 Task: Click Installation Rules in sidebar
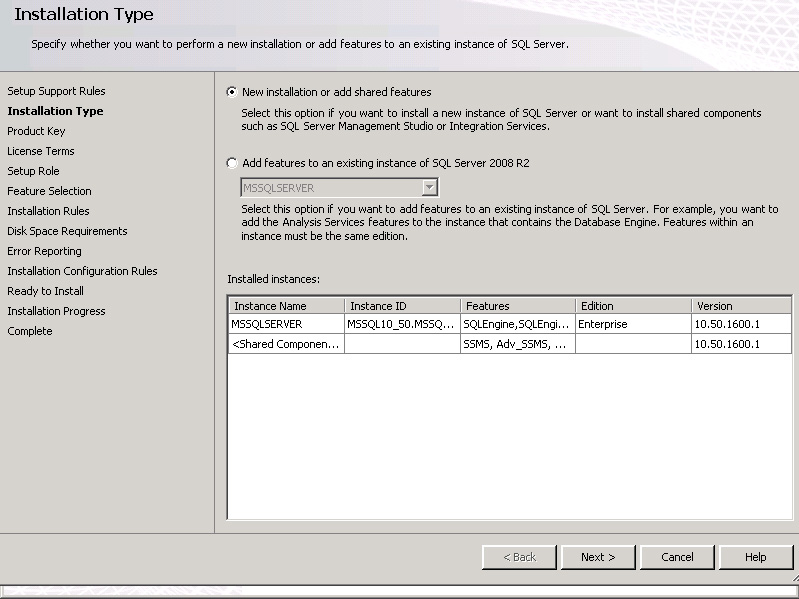point(48,211)
